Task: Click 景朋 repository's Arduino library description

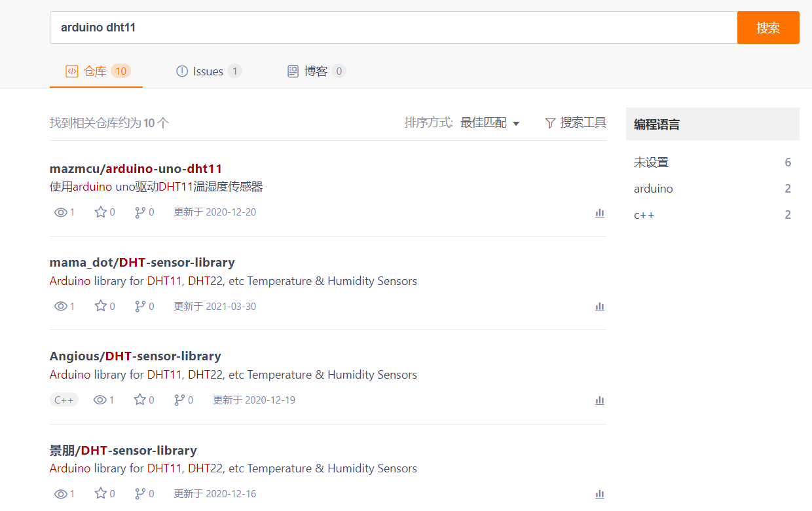Action: 233,468
